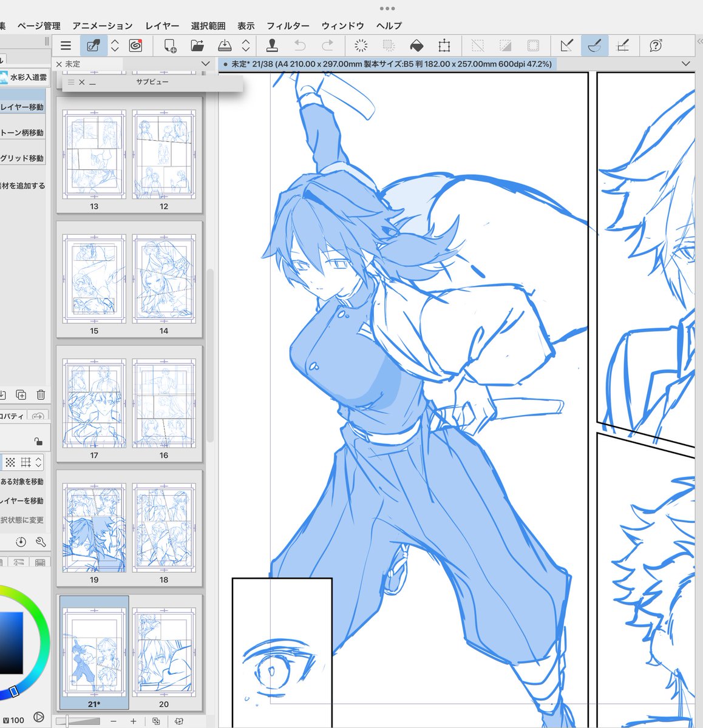Open page 19 thumbnail

point(94,528)
